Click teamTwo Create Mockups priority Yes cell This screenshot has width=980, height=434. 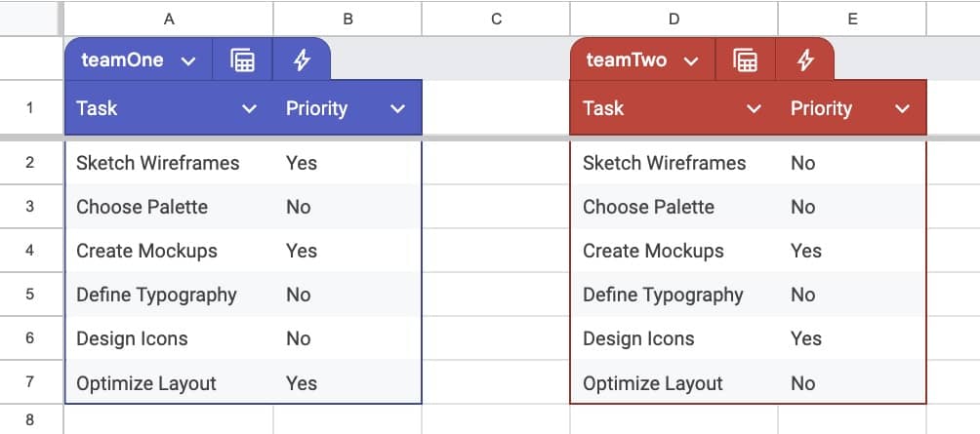click(x=806, y=251)
